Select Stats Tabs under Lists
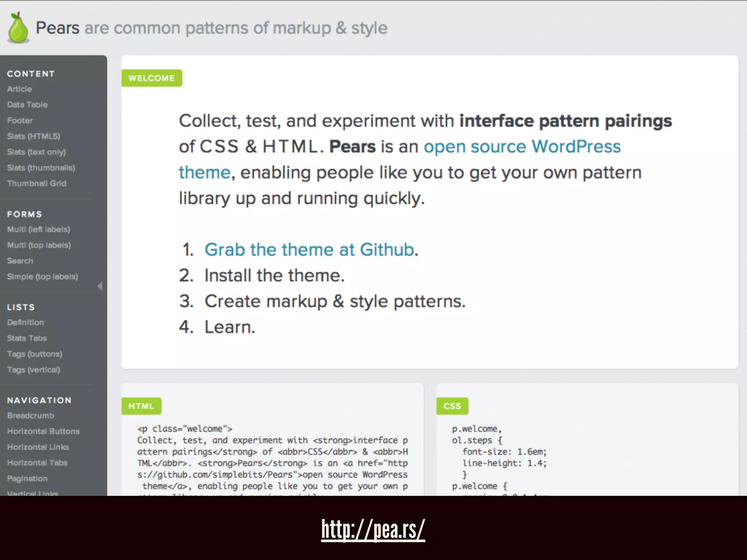Screen dimensions: 747x560 tap(27, 338)
